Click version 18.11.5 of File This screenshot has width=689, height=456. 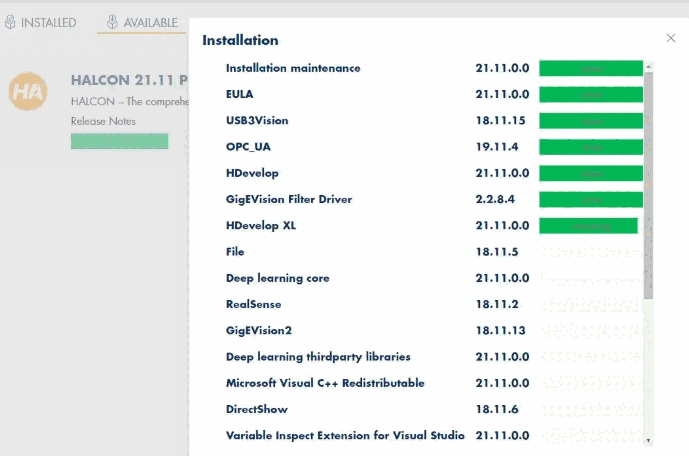(x=497, y=252)
